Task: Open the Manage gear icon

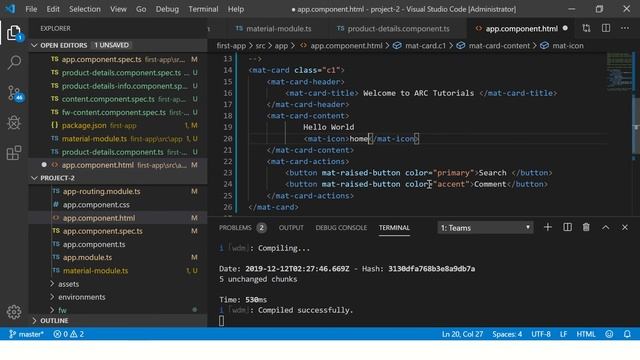Action: [x=14, y=312]
